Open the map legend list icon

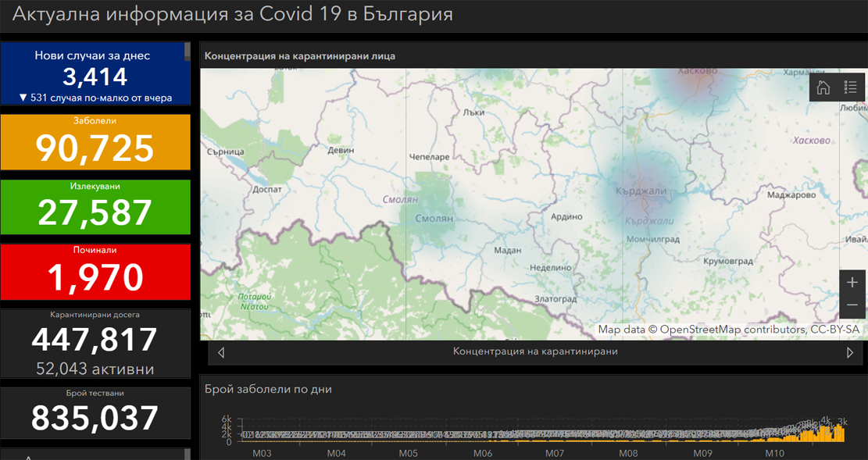tap(850, 87)
